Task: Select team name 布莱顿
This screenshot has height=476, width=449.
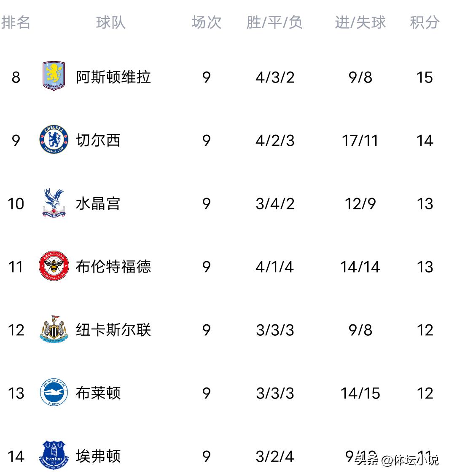Action: pos(98,393)
